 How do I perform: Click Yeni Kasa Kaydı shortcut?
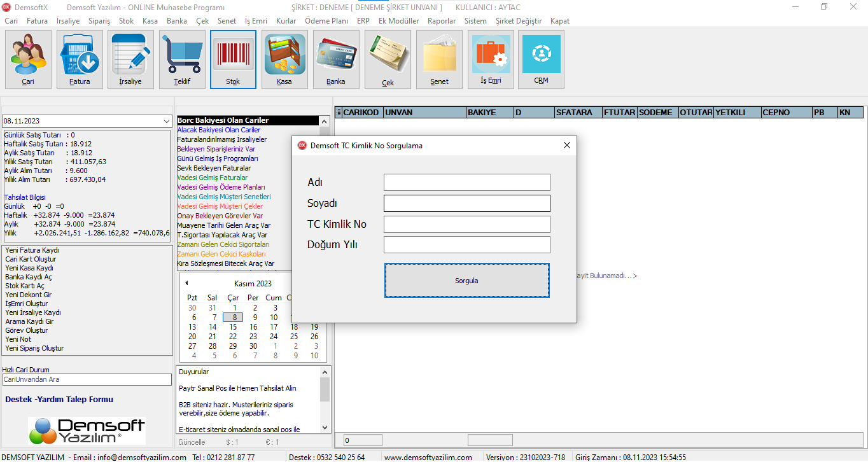(x=29, y=268)
